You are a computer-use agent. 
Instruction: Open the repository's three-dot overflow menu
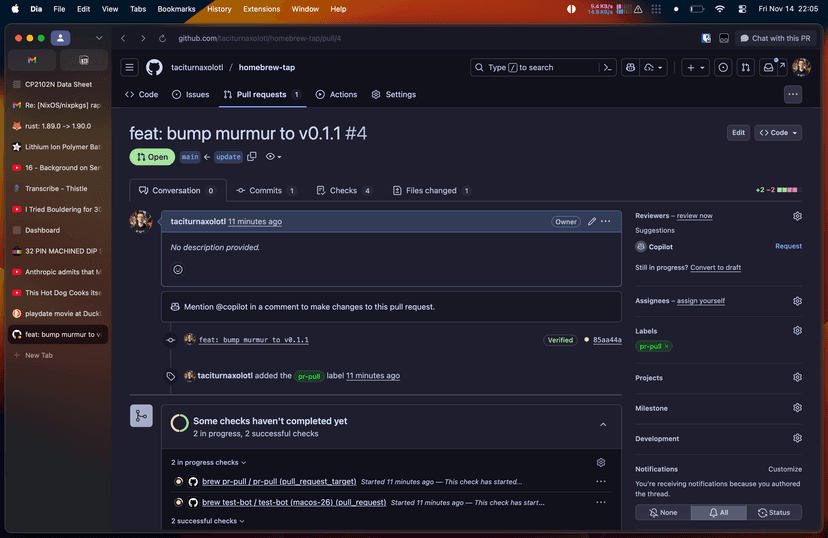tap(793, 95)
